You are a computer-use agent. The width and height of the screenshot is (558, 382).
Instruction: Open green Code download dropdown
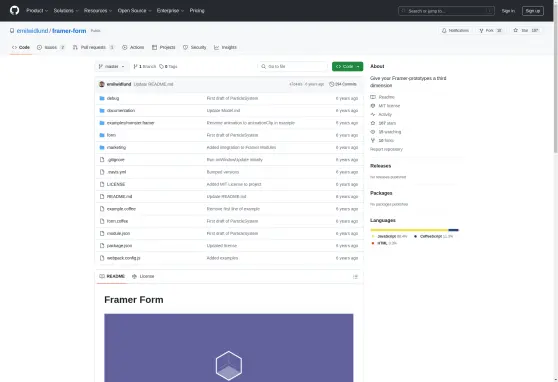coord(347,67)
